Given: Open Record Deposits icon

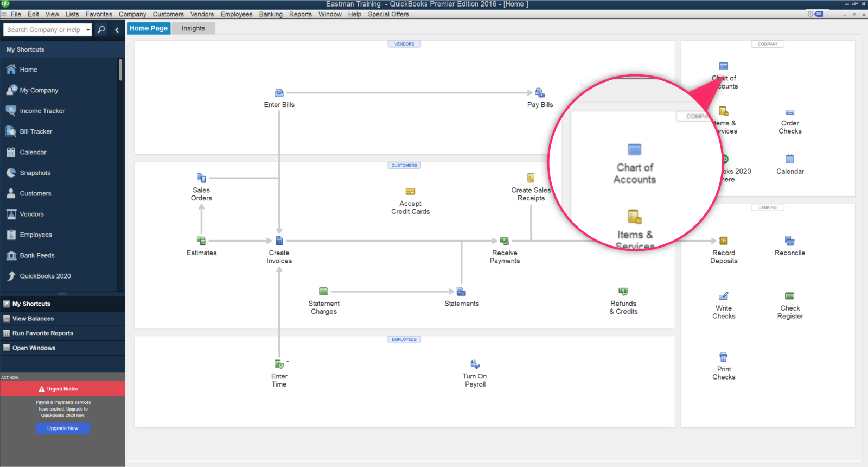Looking at the screenshot, I should click(724, 241).
